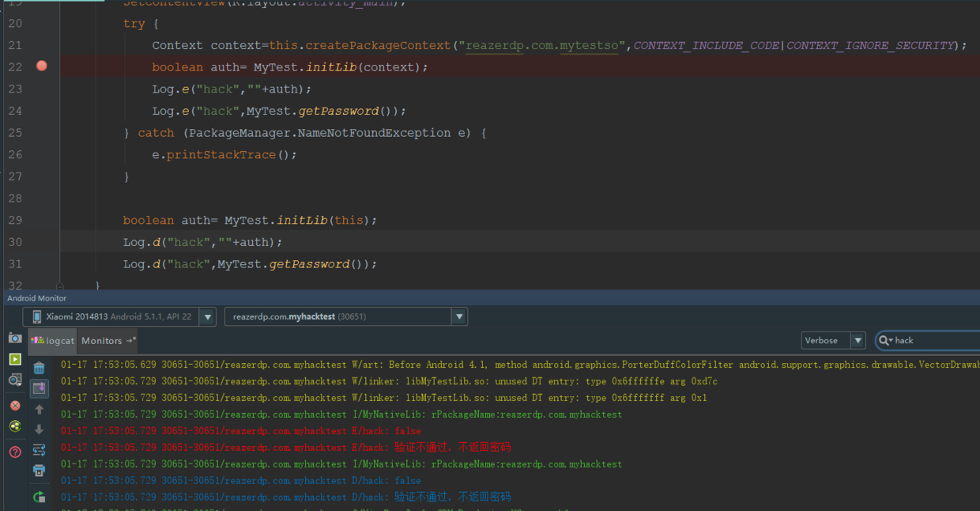Image resolution: width=980 pixels, height=511 pixels.
Task: Select blue D/hack 验证不通过 log line
Action: click(x=285, y=498)
